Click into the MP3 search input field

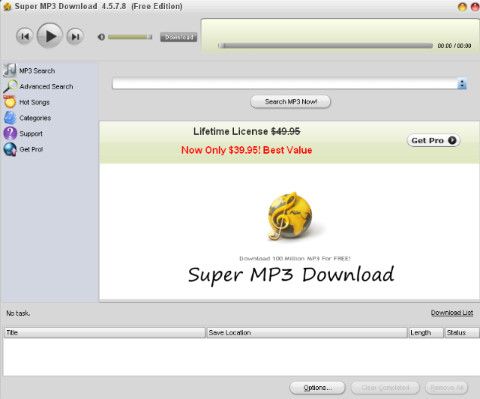coord(285,84)
